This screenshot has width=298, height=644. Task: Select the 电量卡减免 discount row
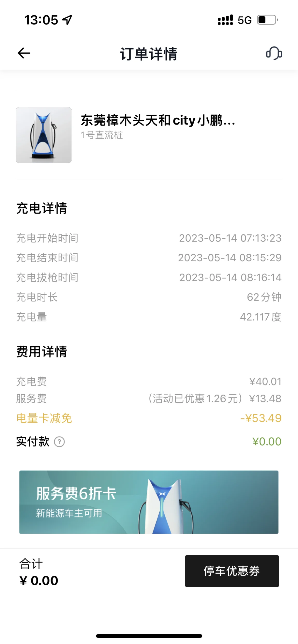pyautogui.click(x=149, y=418)
